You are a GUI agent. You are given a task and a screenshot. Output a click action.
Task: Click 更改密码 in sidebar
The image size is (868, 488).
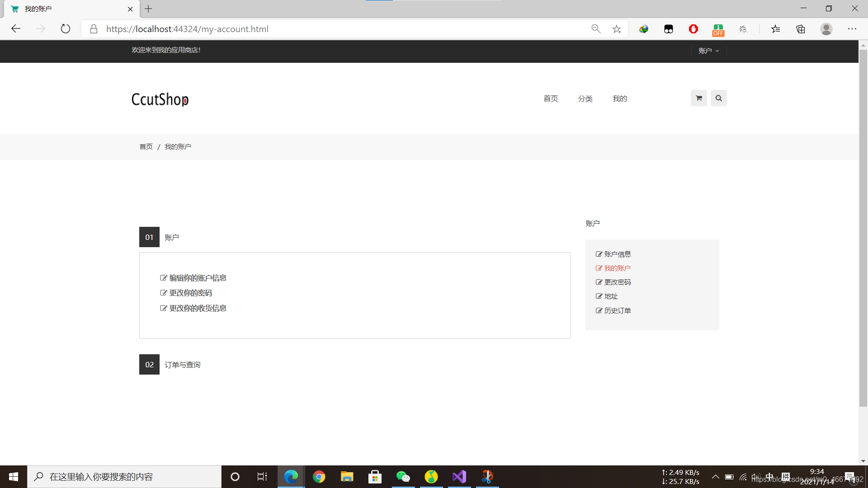(x=617, y=282)
